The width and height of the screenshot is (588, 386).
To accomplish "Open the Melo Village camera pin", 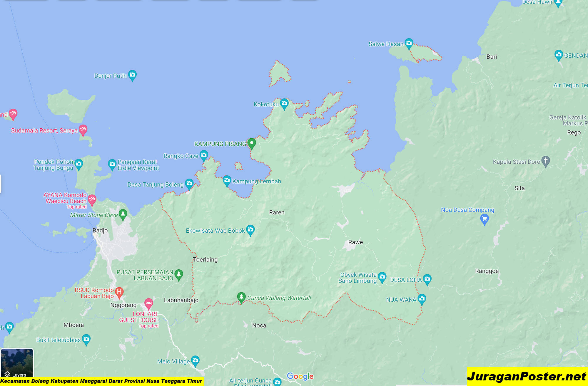I will 195,361.
